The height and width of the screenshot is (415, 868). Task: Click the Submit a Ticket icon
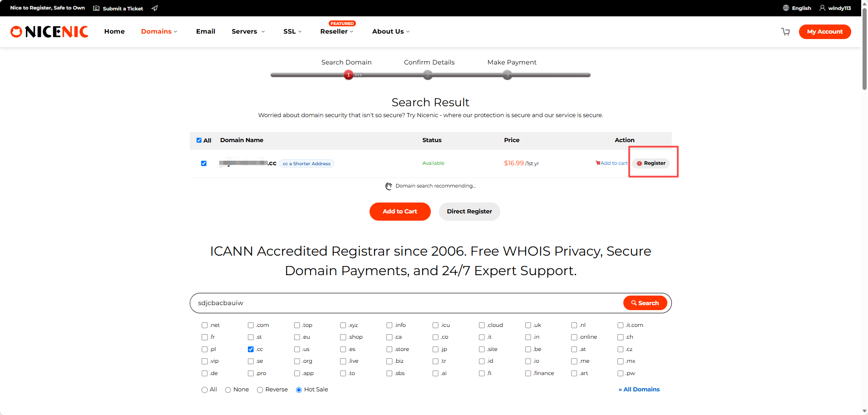(96, 8)
